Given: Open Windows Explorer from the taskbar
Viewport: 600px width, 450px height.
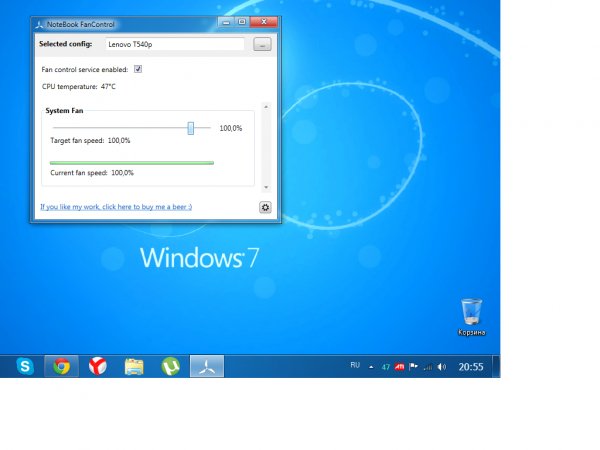Looking at the screenshot, I should [134, 367].
